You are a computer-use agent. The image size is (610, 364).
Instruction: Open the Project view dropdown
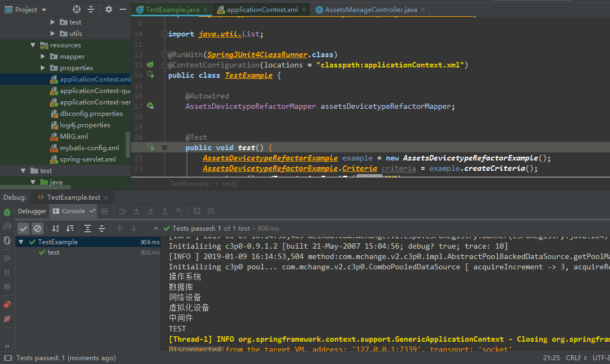(x=44, y=10)
